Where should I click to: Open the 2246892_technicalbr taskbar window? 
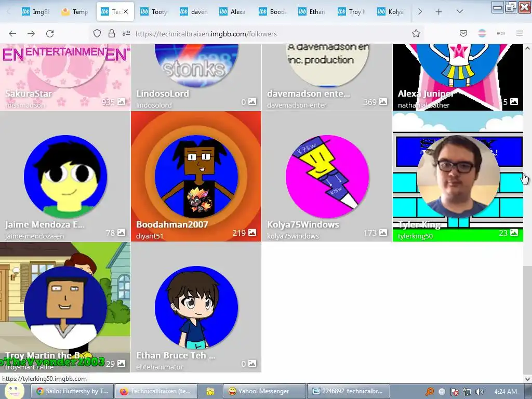point(348,392)
